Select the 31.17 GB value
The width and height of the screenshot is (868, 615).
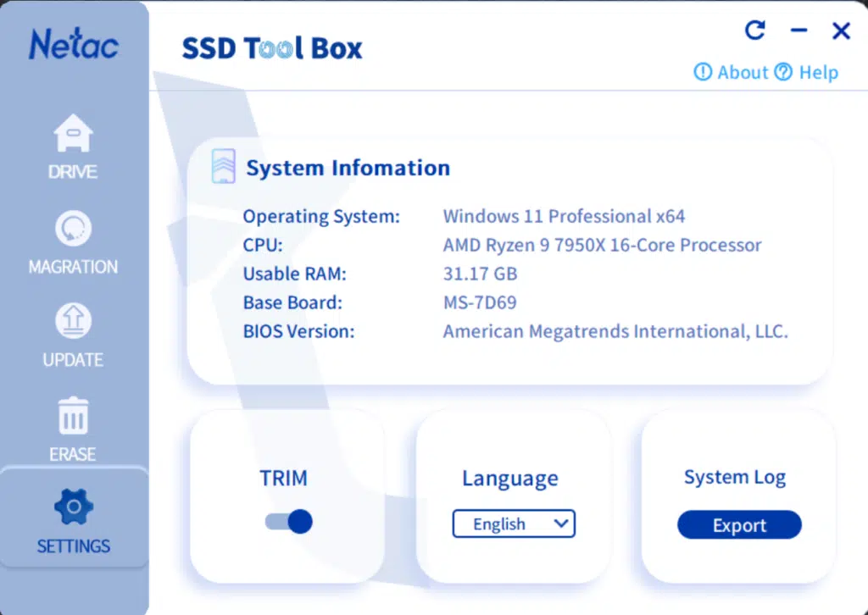coord(480,274)
